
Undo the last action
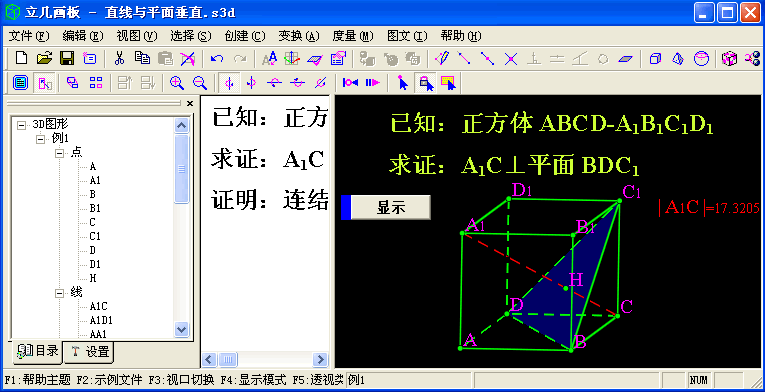[x=217, y=59]
